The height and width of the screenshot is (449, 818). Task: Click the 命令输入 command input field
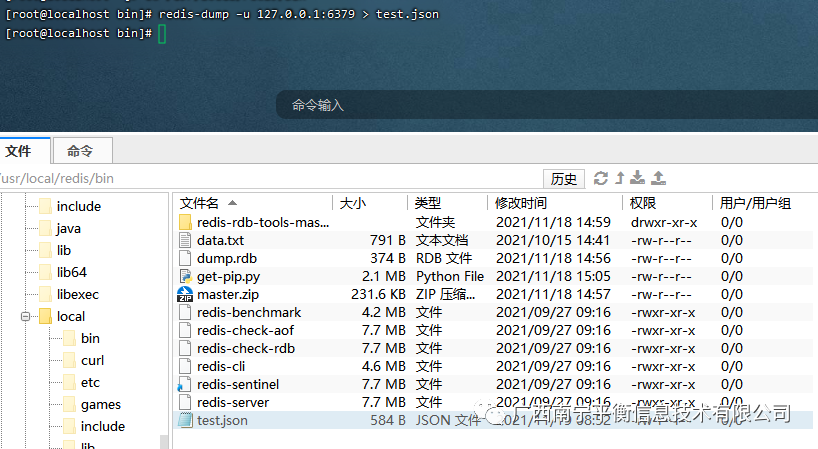[x=547, y=105]
